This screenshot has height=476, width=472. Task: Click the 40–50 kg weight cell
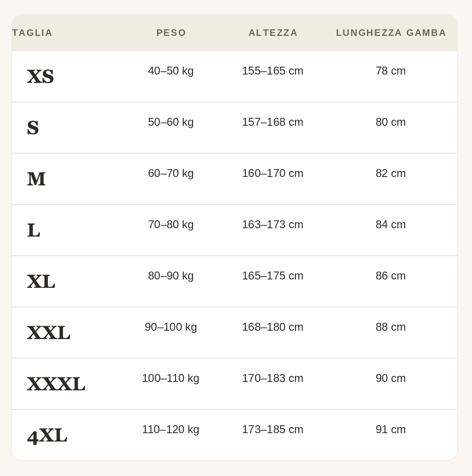171,71
